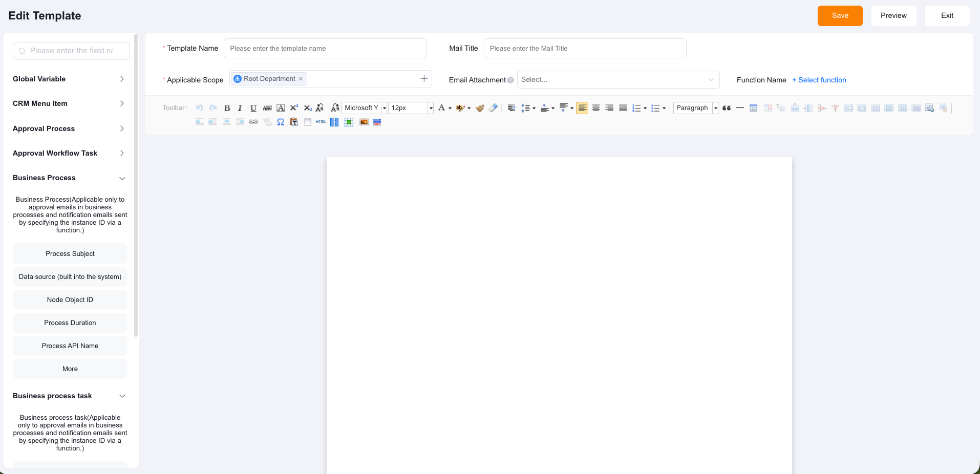This screenshot has width=980, height=474.
Task: Insert a table
Action: click(754, 108)
